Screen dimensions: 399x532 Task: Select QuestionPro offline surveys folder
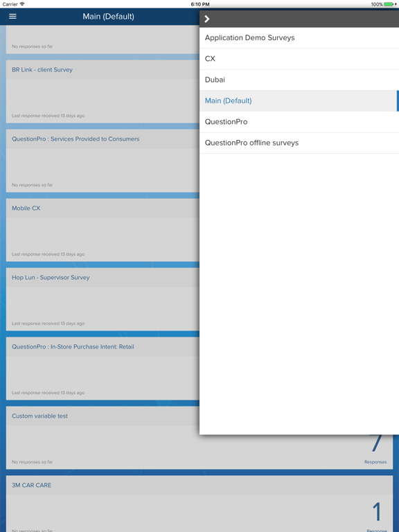pyautogui.click(x=299, y=143)
